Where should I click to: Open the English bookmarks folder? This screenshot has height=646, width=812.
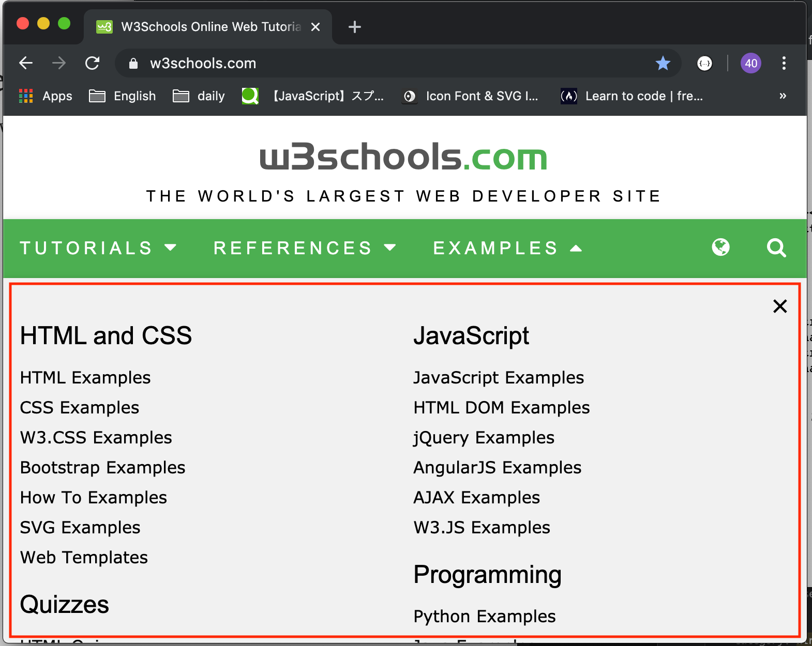[x=123, y=96]
